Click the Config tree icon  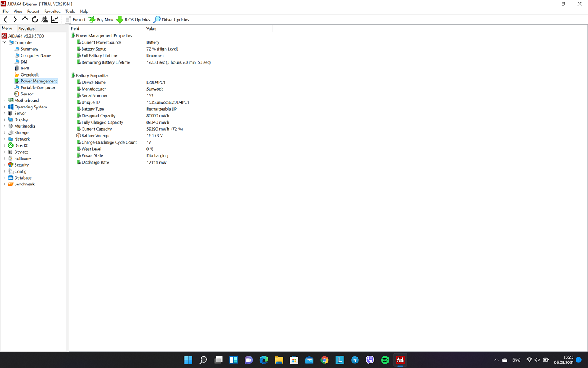(11, 171)
